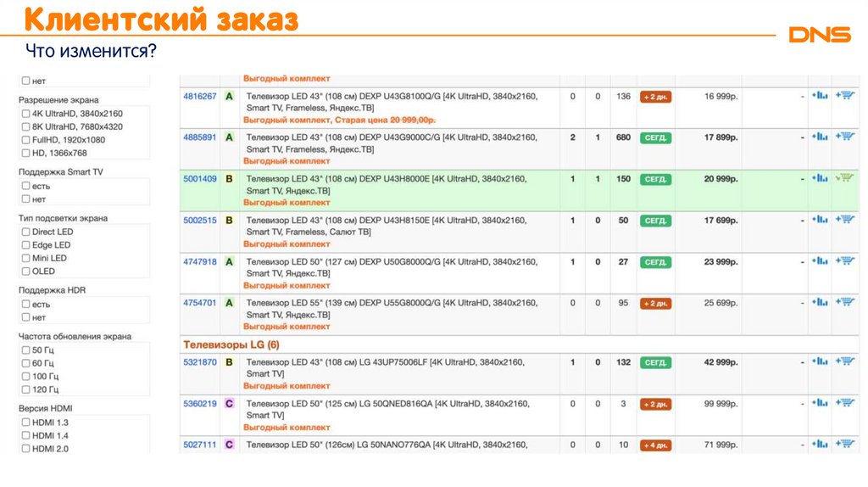Click category B badge for item 5001409
The width and height of the screenshot is (868, 487).
(x=229, y=179)
